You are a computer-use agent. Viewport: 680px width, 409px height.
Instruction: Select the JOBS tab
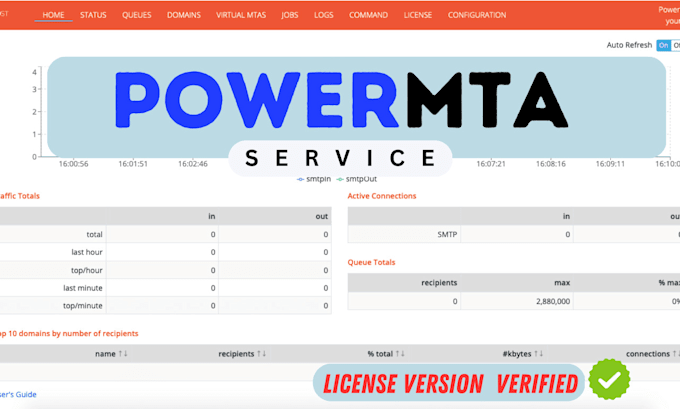[x=290, y=15]
